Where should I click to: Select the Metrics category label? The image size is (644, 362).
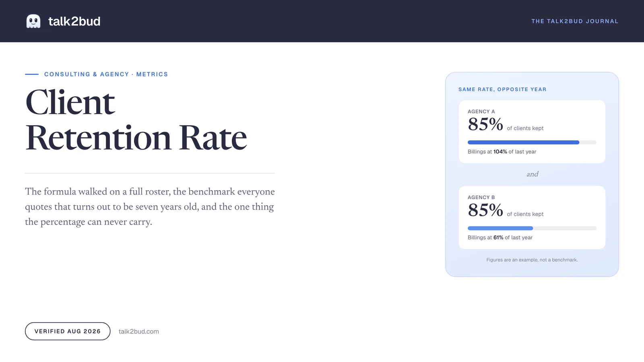152,74
